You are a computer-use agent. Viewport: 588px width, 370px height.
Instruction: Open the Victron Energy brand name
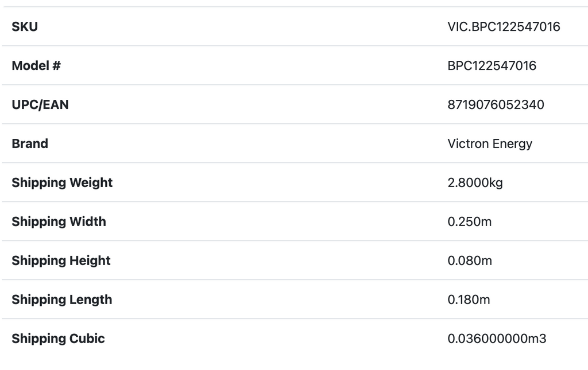[x=490, y=143]
